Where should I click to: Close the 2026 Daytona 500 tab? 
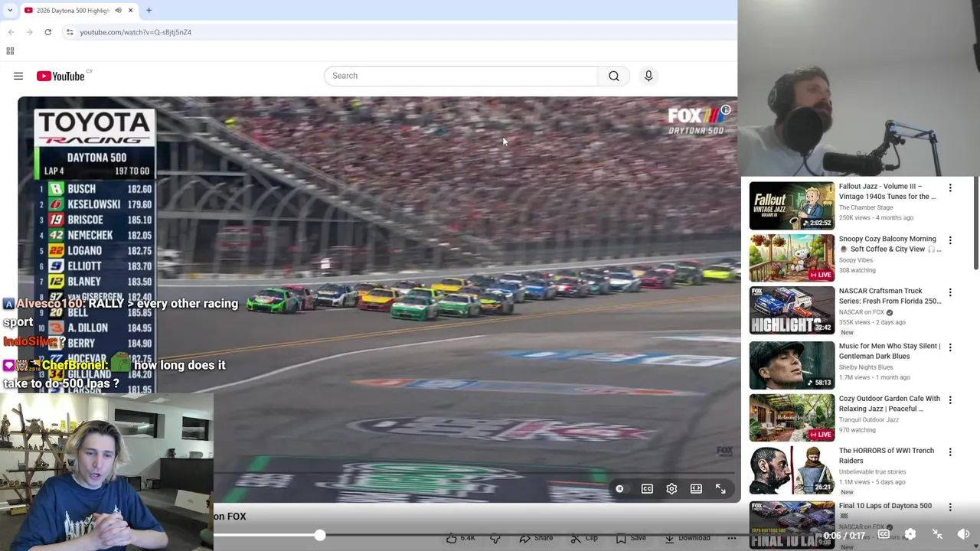[130, 10]
